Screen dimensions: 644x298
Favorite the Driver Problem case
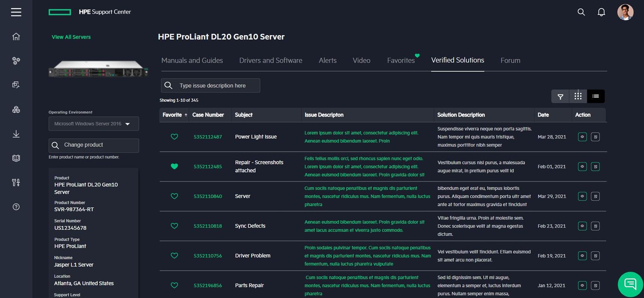(x=174, y=256)
